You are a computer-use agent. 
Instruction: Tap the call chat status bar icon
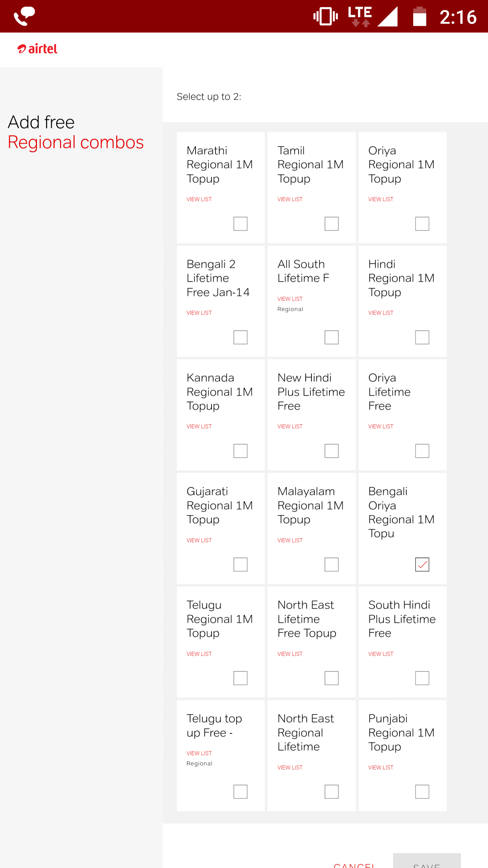tap(24, 16)
